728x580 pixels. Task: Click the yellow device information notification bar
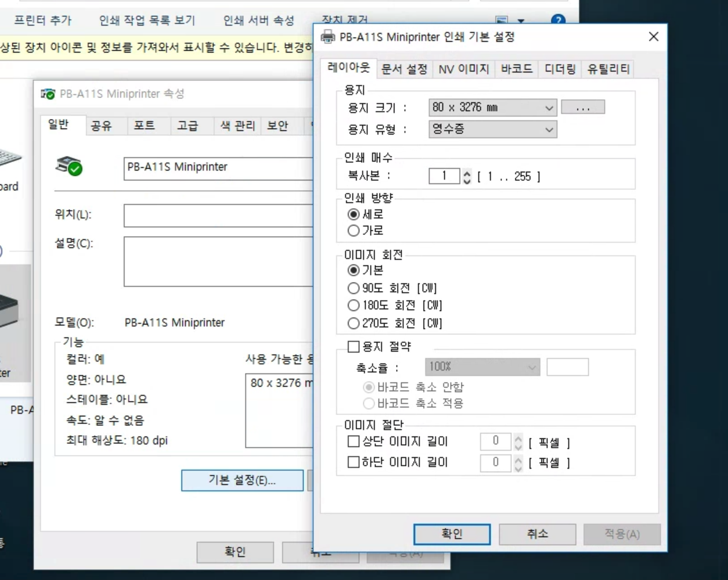[157, 47]
